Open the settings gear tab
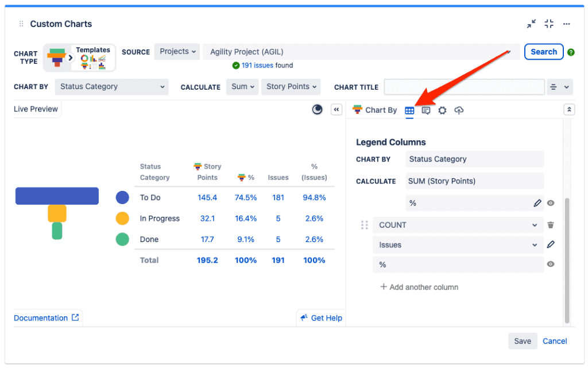Viewport: 588px width, 368px height. 442,110
